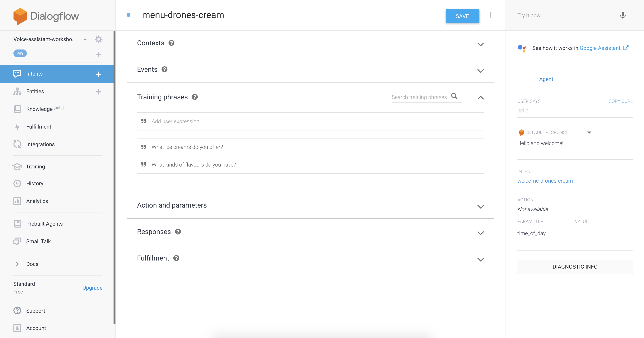The width and height of the screenshot is (644, 338).
Task: Expand the Contexts section
Action: pos(480,44)
